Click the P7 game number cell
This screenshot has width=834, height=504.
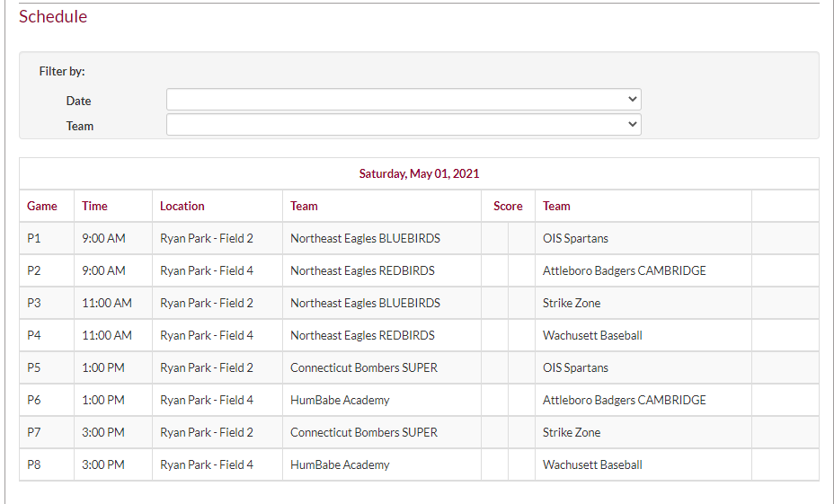[x=34, y=432]
